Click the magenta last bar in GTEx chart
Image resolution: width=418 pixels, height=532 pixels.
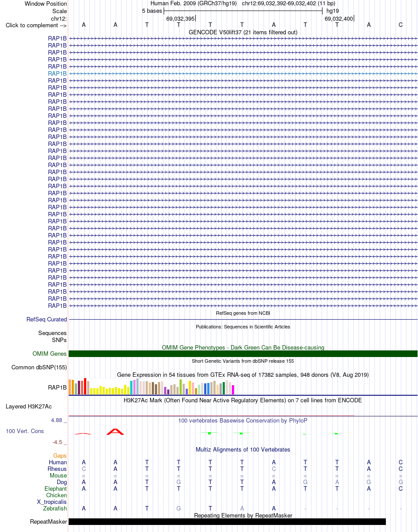(x=233, y=390)
